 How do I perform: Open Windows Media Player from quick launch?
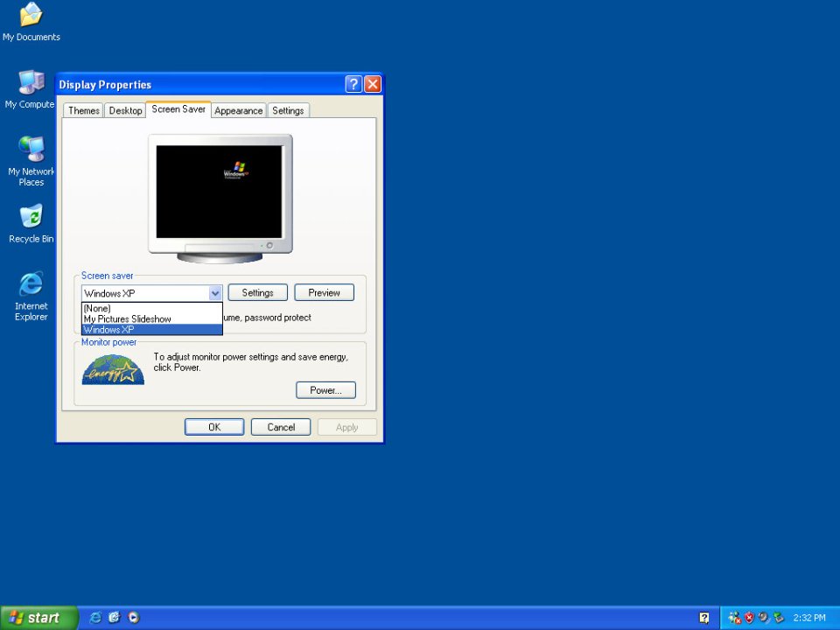coord(133,618)
